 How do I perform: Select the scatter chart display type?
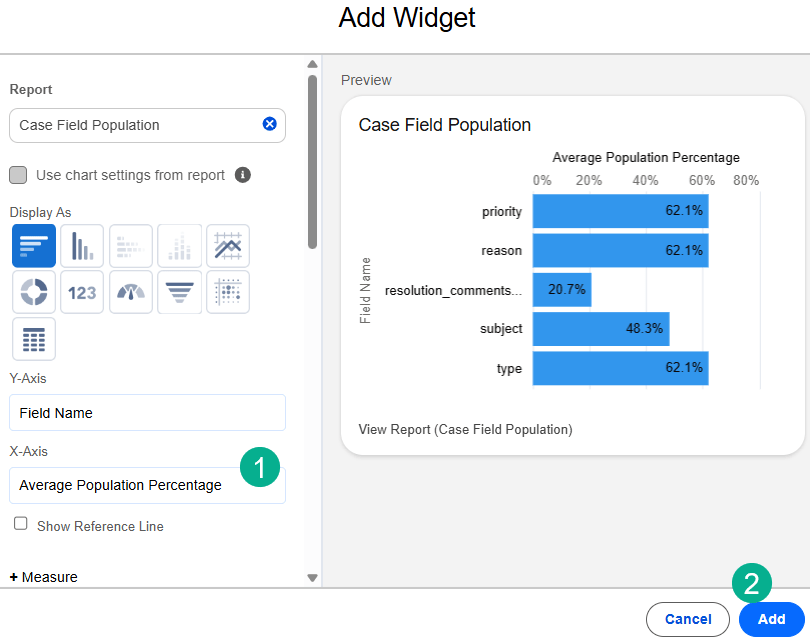click(x=228, y=292)
